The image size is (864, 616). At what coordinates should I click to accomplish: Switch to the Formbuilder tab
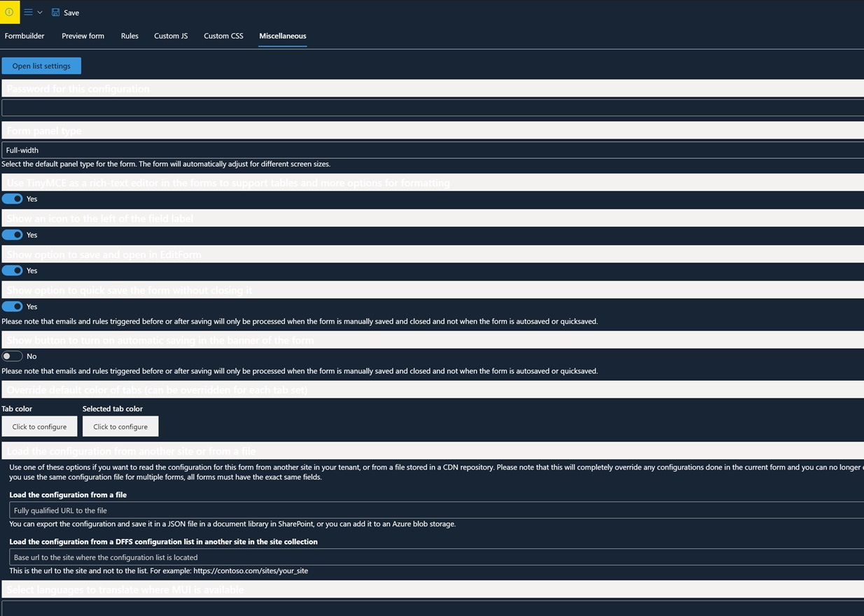click(25, 36)
